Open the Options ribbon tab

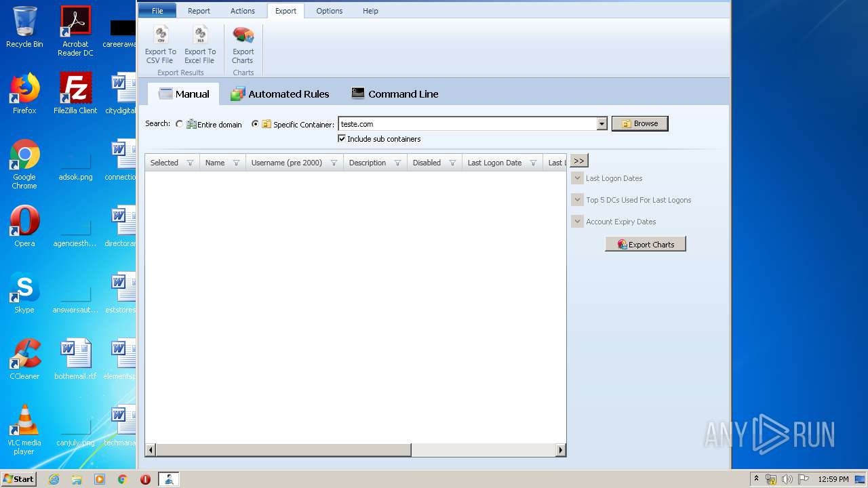coord(330,11)
